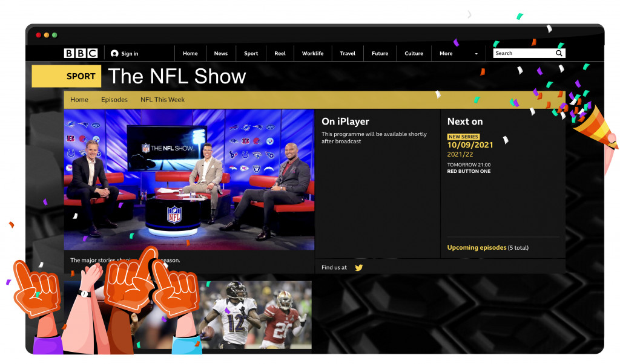The image size is (620, 364).
Task: Open the Twitter bird link
Action: (358, 268)
